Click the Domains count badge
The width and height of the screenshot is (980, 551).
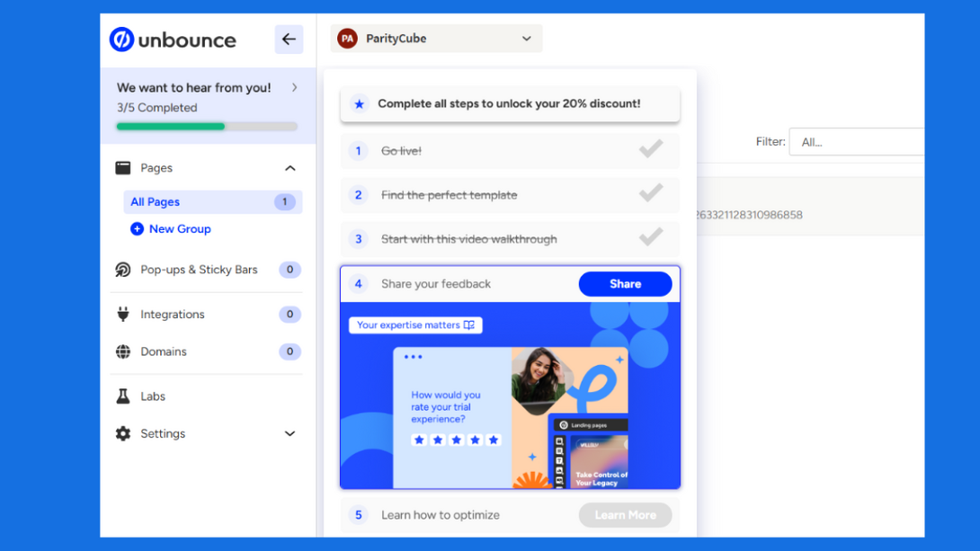click(x=290, y=351)
